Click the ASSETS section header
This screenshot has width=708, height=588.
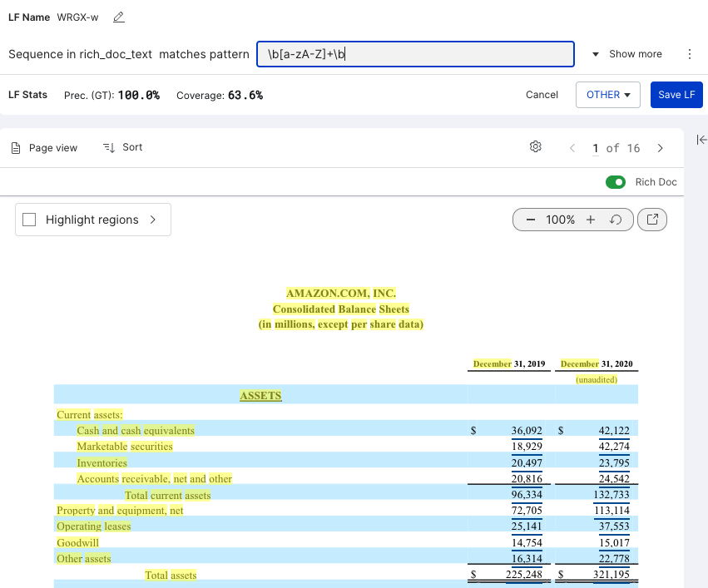[260, 396]
